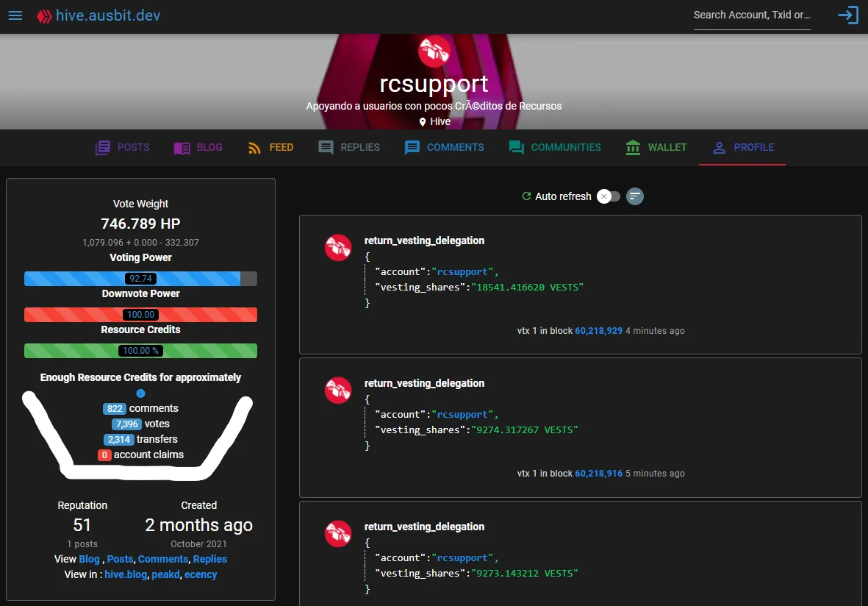Open block 60,218,916 link
This screenshot has height=606, width=868.
click(x=598, y=474)
